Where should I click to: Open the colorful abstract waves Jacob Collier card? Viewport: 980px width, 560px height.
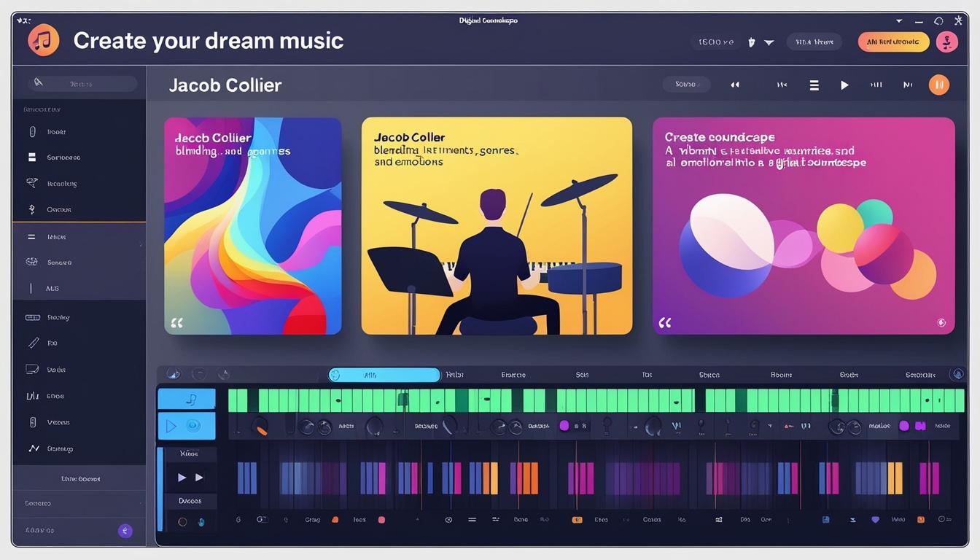pos(253,226)
